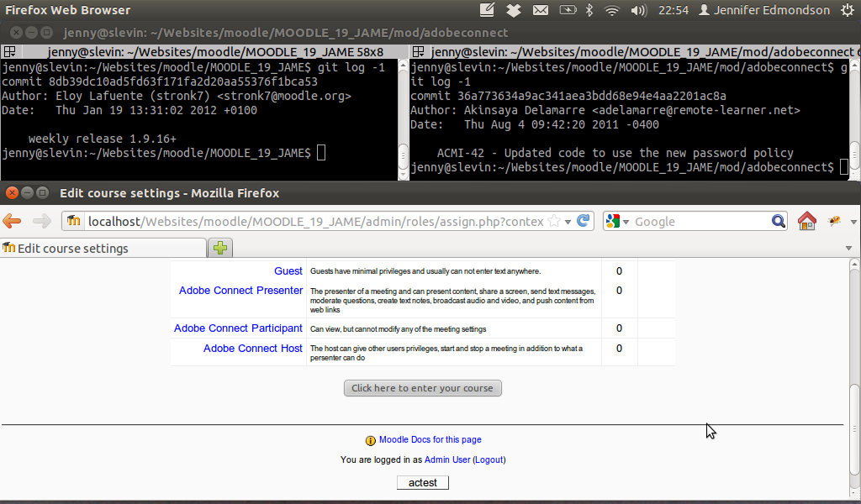Open Moodle Docs for this page

point(430,439)
